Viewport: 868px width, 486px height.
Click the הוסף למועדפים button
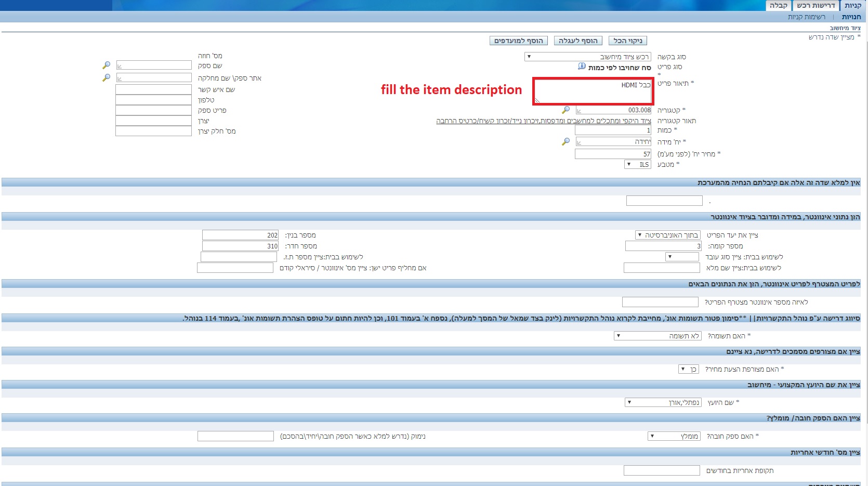point(518,41)
